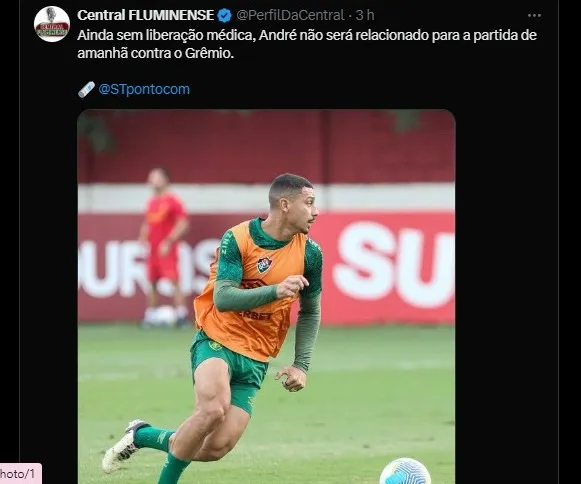Visit the @STpontocom mention

144,89
